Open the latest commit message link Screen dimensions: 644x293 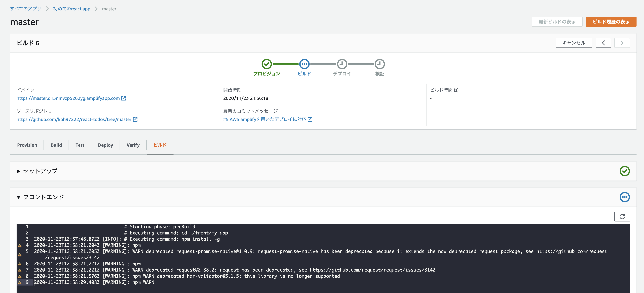pos(264,119)
